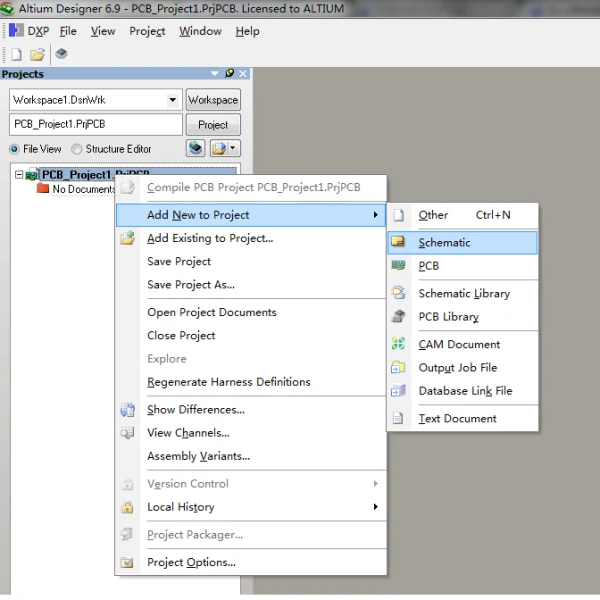Close the Projects panel
The height and width of the screenshot is (600, 600).
coord(243,73)
